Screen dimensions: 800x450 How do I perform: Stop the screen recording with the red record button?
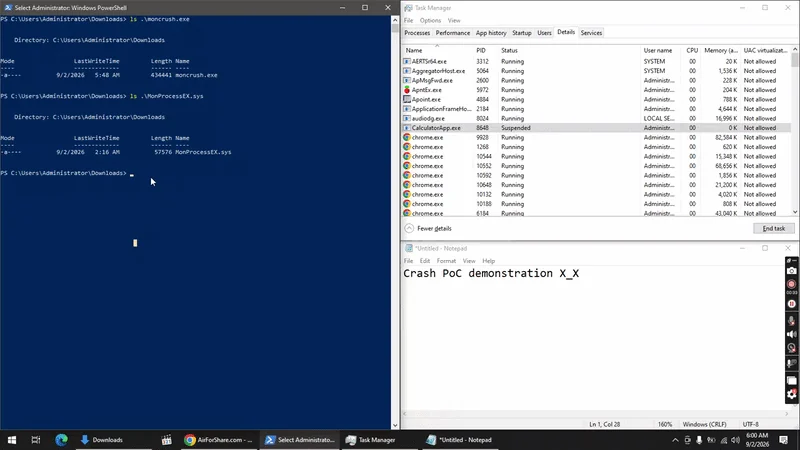point(791,284)
